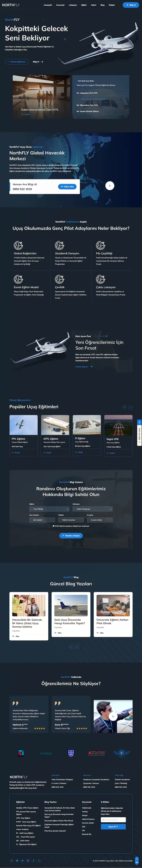The image size is (142, 868).
Task: Select 04 Hususi Pilotluk Eğitimi option
Action: click(x=88, y=111)
